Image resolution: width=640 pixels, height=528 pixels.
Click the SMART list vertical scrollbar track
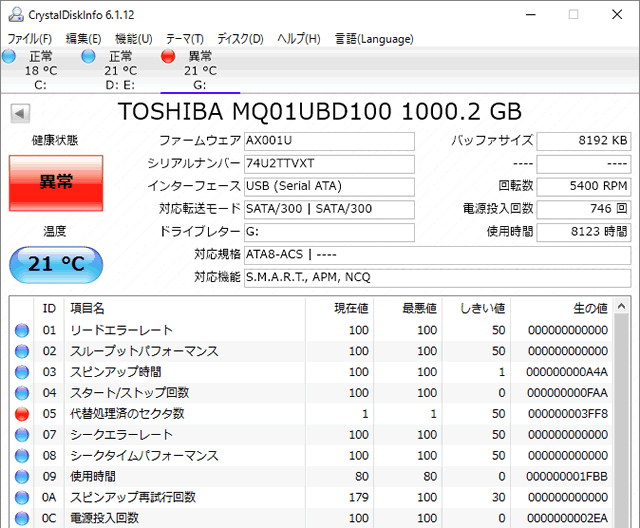(621, 421)
